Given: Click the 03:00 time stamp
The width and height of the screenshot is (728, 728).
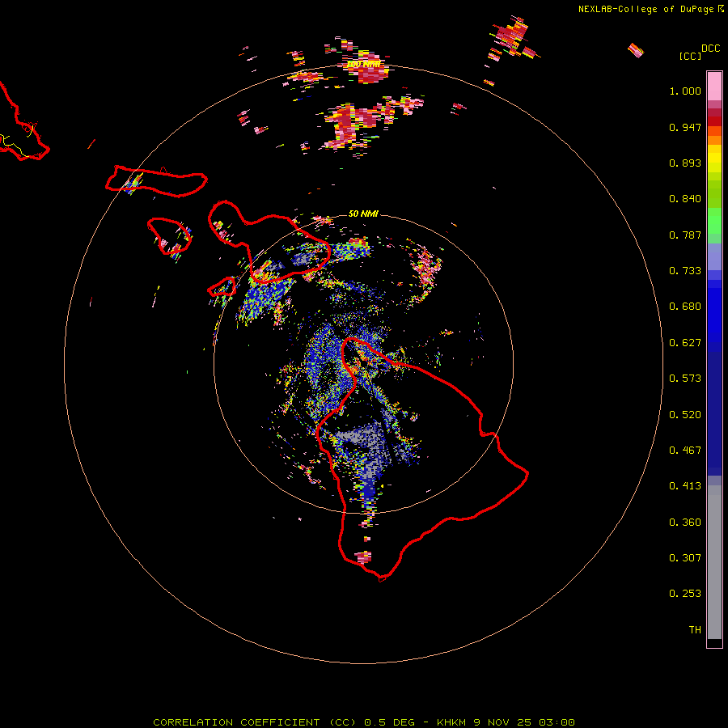Looking at the screenshot, I should 557,722.
